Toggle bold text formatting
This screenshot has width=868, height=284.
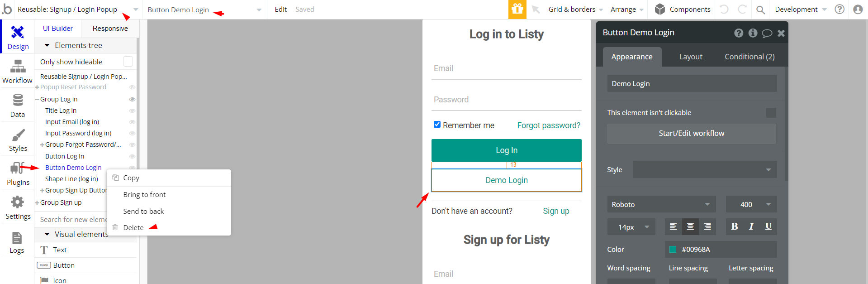[735, 226]
